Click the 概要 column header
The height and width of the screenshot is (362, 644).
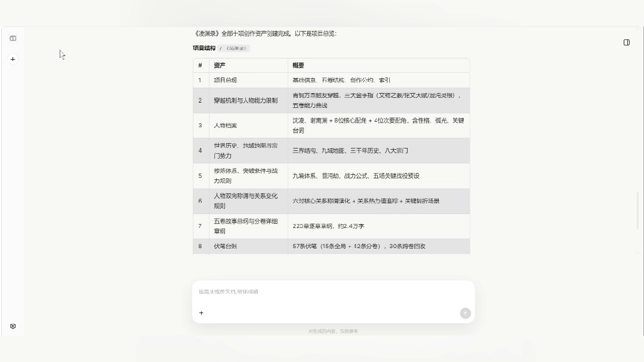pos(378,65)
